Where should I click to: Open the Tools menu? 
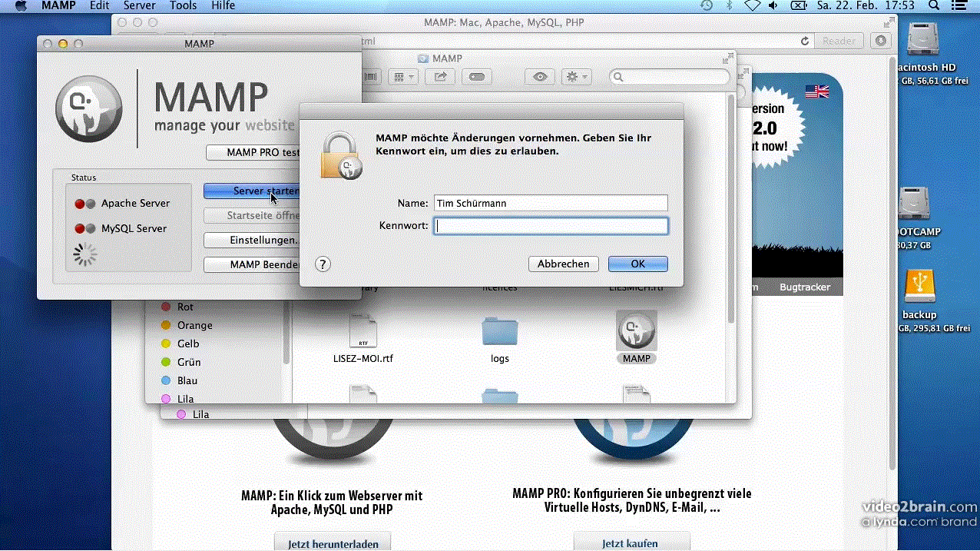point(183,6)
